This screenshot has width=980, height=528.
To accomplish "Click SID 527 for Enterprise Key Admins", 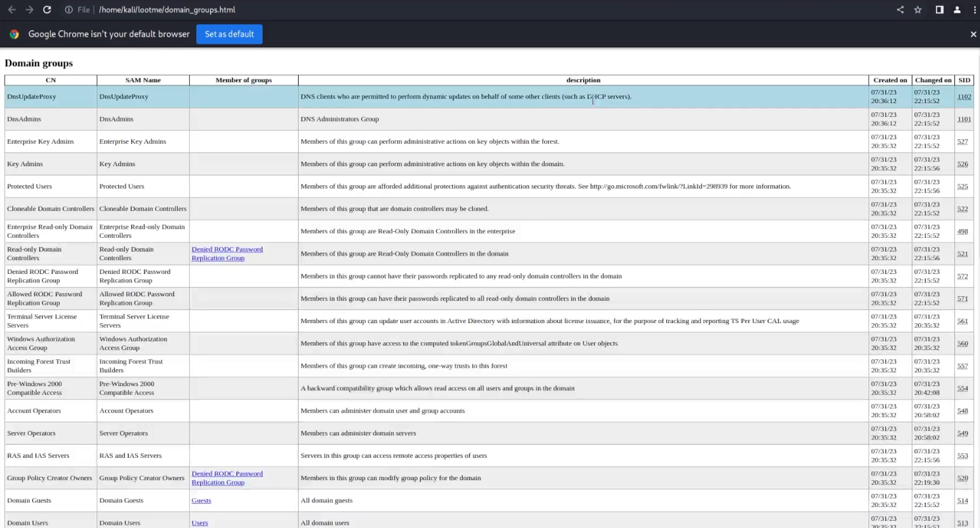I will coord(962,142).
